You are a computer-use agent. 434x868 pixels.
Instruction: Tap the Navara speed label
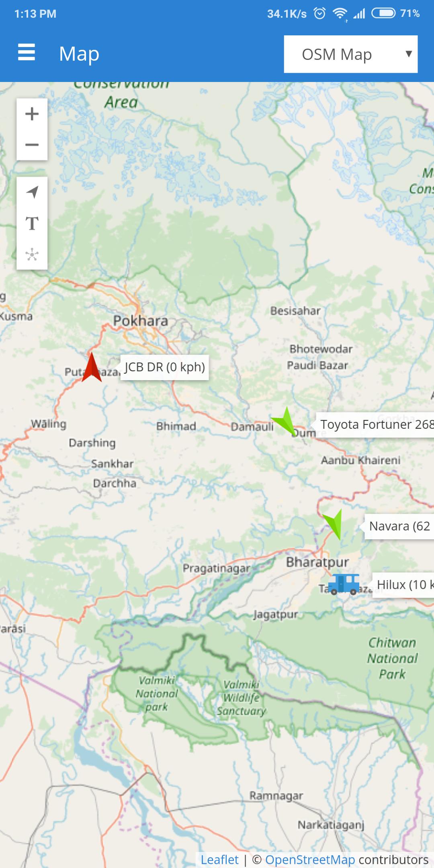pyautogui.click(x=399, y=526)
